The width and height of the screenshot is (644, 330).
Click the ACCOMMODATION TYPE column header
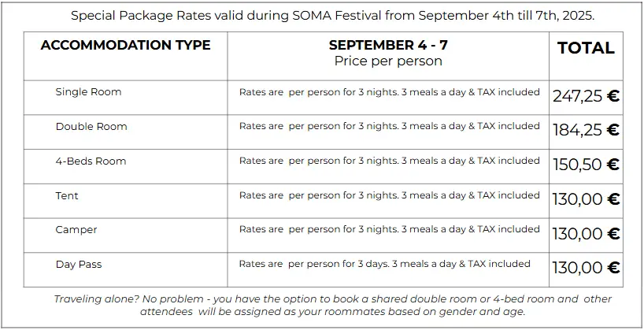click(x=125, y=45)
